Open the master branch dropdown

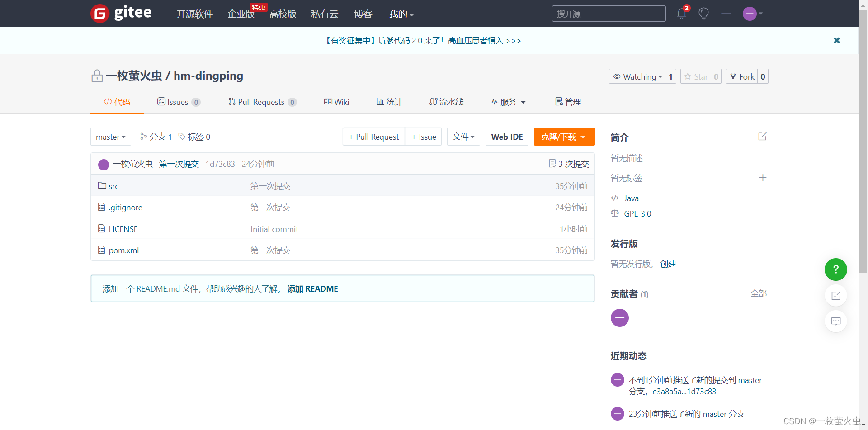tap(111, 137)
